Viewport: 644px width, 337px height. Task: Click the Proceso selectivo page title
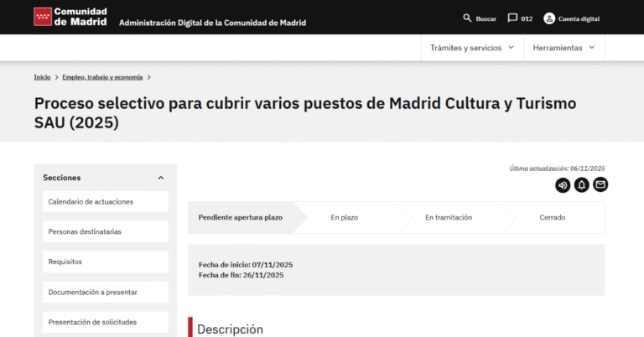coord(305,113)
